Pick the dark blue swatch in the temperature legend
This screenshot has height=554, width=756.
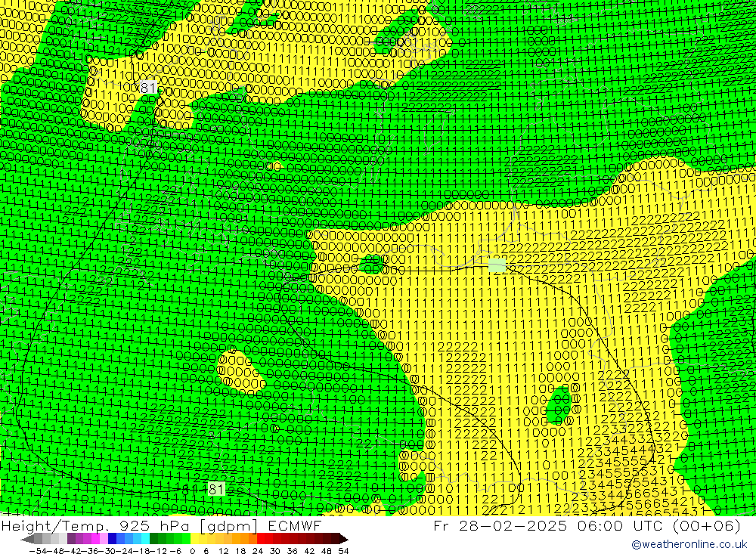pos(113,539)
